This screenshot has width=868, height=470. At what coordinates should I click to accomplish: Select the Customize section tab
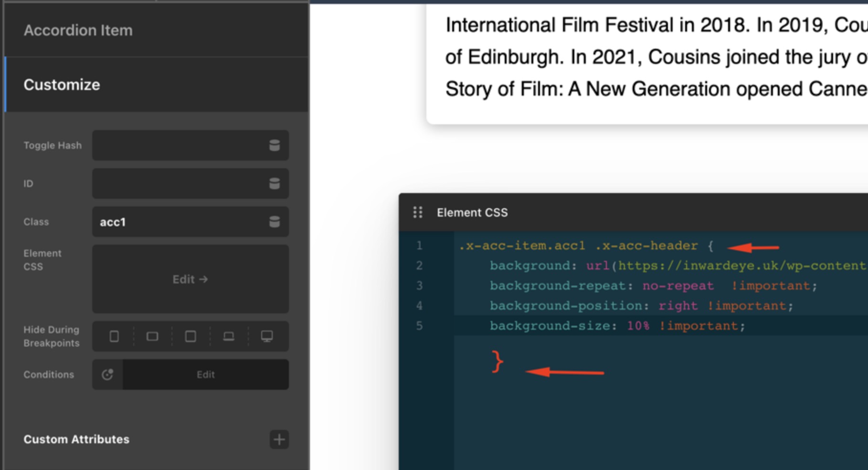62,85
